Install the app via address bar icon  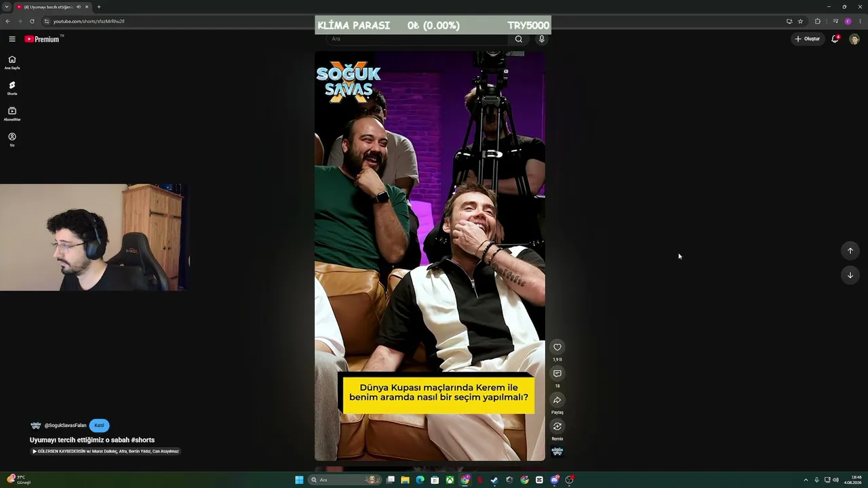tap(789, 21)
